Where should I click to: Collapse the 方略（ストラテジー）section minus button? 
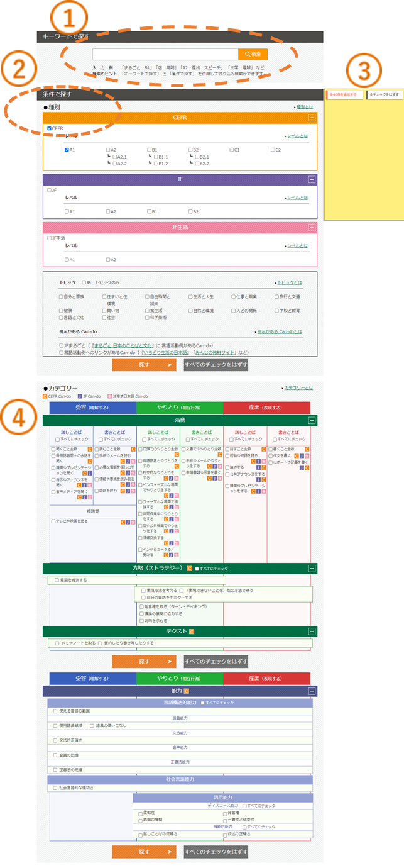click(312, 569)
